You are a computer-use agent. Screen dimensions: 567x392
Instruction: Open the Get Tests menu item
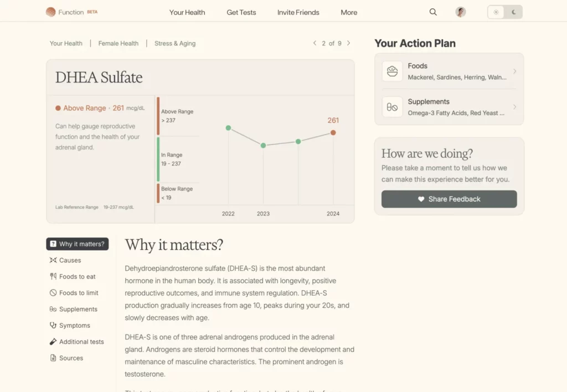[241, 12]
